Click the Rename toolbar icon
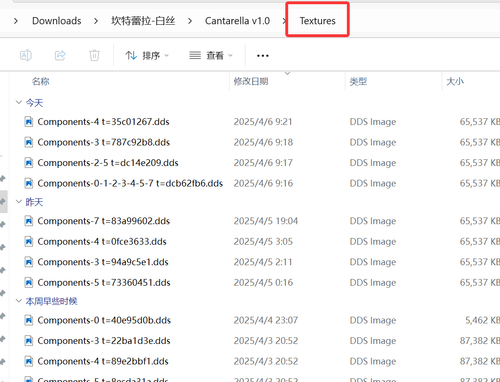 tap(26, 55)
